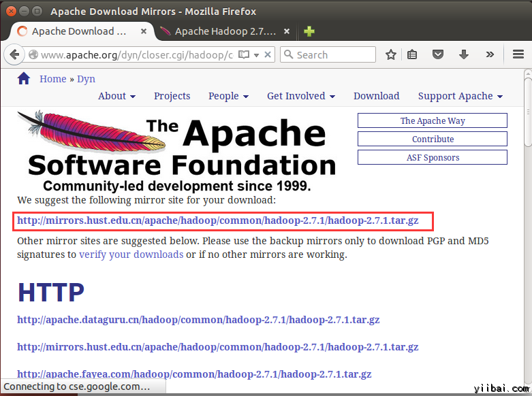The width and height of the screenshot is (532, 396).
Task: Bookmark this page with star icon
Action: [x=390, y=54]
